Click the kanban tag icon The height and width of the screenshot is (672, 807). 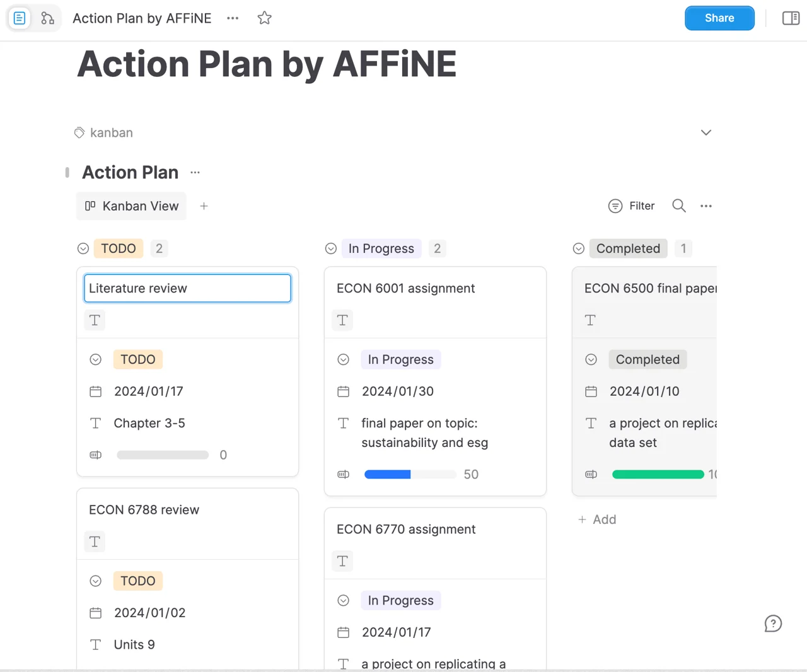point(79,133)
